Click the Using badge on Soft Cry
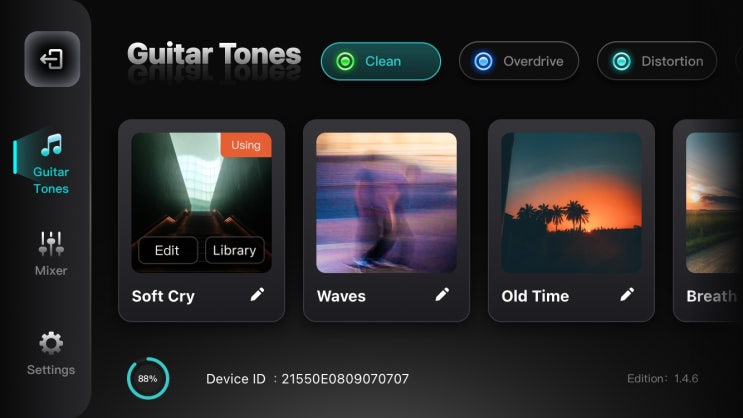The image size is (743, 418). pos(246,145)
